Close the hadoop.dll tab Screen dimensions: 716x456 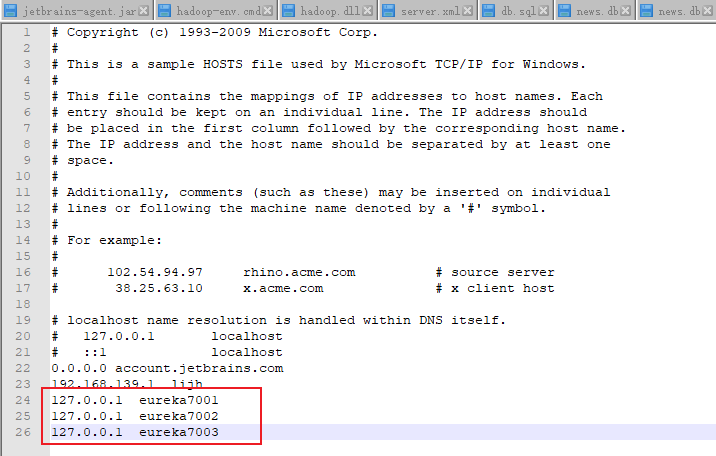pyautogui.click(x=368, y=10)
